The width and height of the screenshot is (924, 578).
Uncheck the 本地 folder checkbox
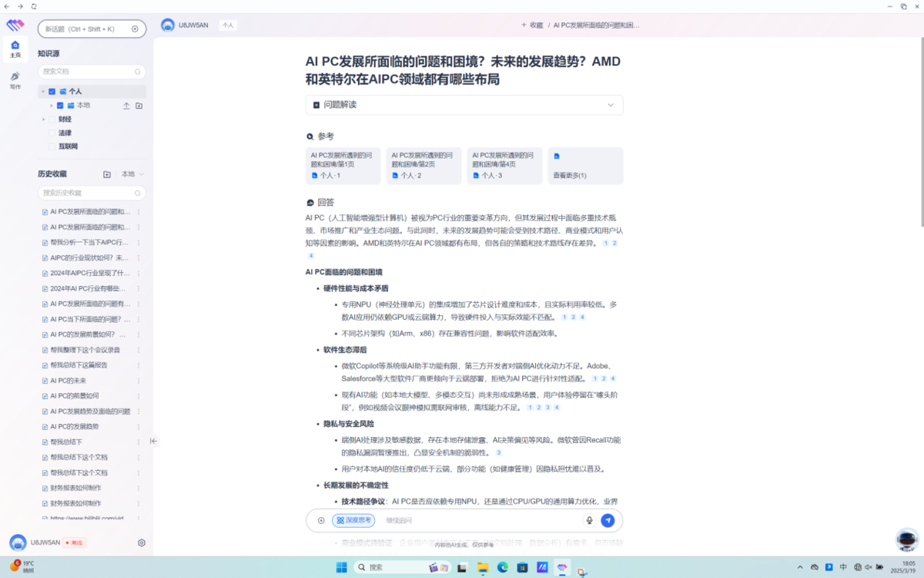coord(60,106)
